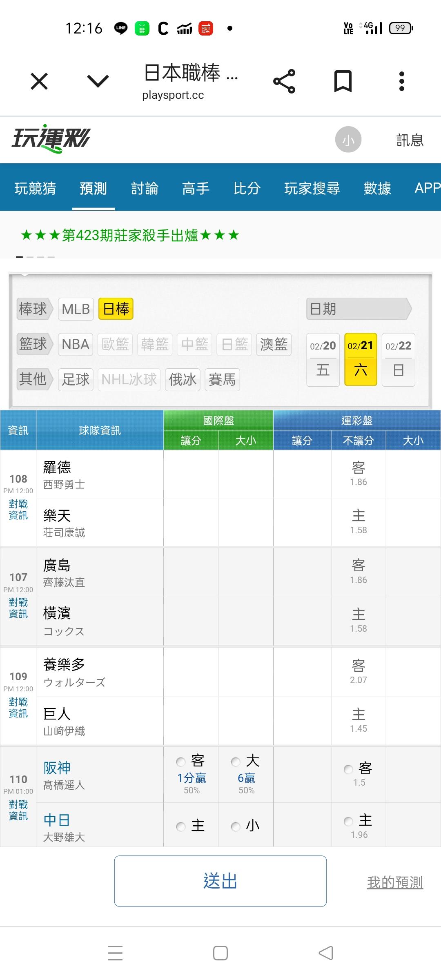The width and height of the screenshot is (441, 980).
Task: Open 第423期莊家殺手出爐 announcement link
Action: 130,235
